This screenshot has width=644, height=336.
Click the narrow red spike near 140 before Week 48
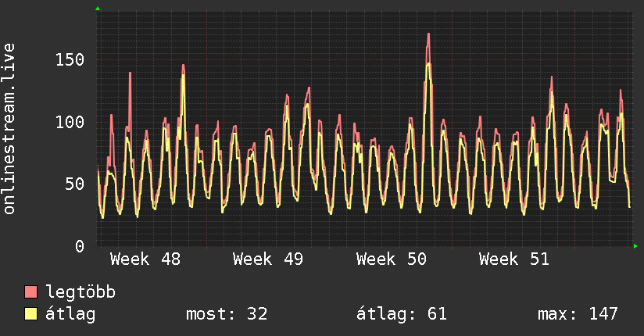(x=130, y=74)
